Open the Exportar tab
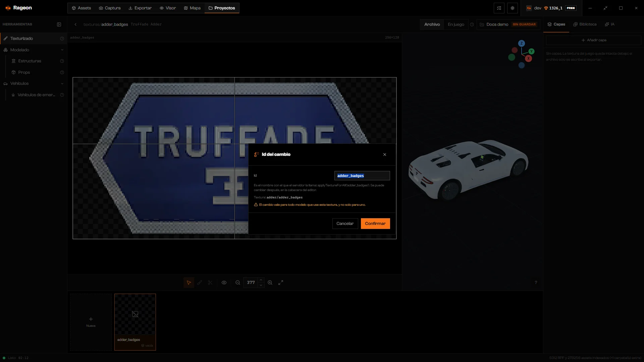Screen dimensions: 644x362 coord(140,8)
